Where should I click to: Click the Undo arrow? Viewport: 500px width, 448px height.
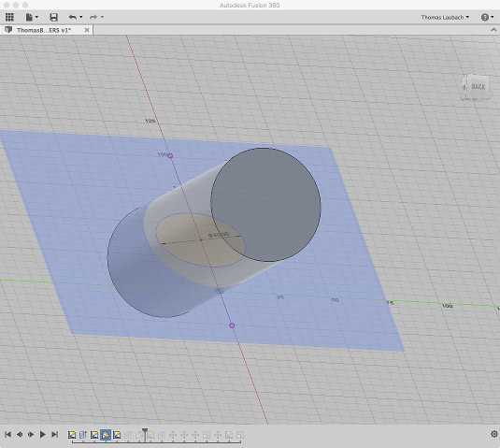point(72,17)
